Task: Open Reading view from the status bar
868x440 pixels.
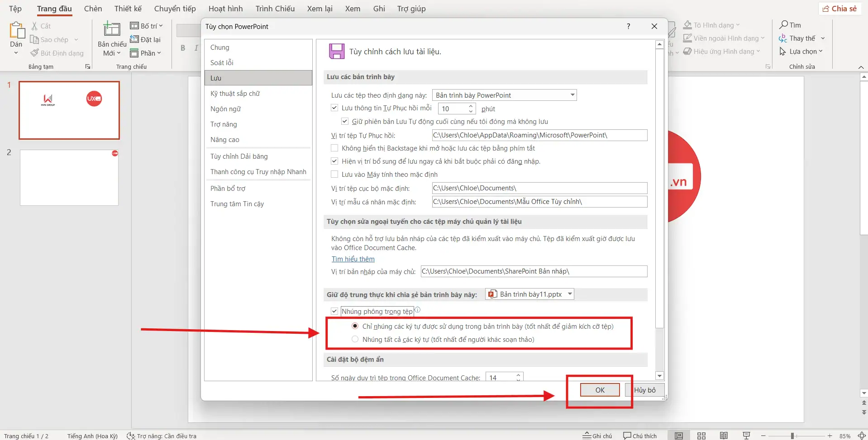Action: point(724,435)
